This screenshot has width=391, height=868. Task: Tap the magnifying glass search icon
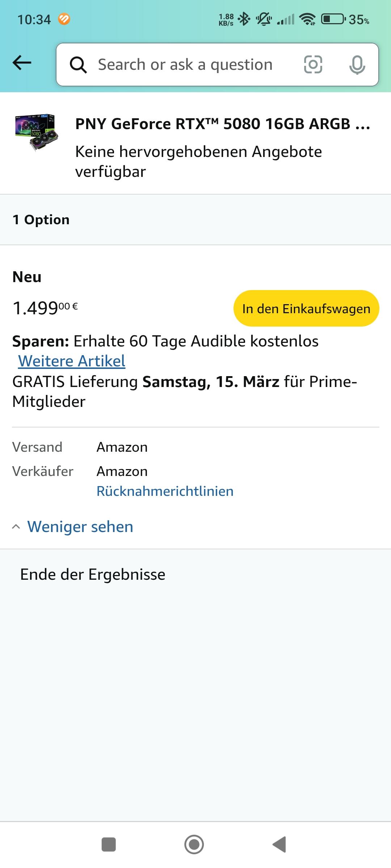78,65
